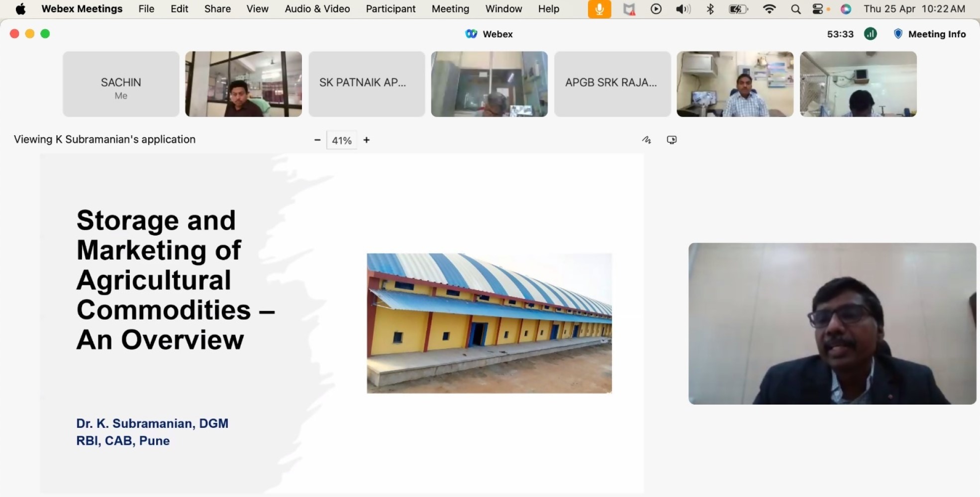Click the green connection quality icon
This screenshot has height=497, width=980.
tap(870, 34)
